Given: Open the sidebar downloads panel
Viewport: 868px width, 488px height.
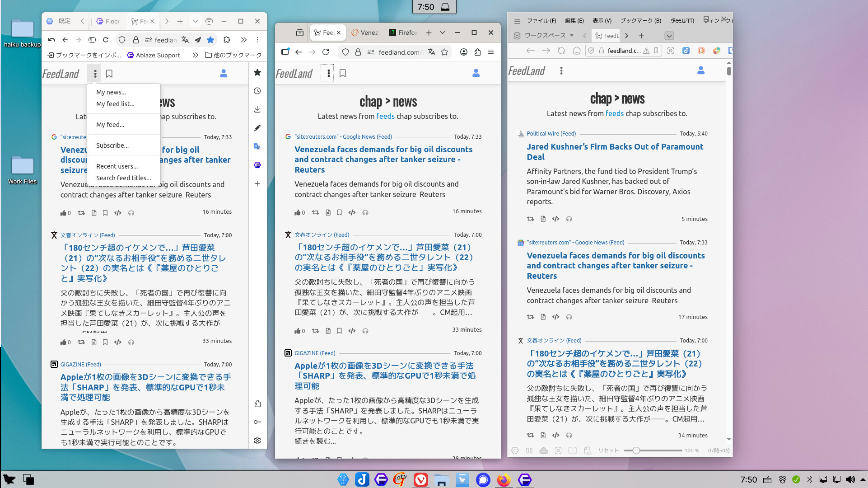Looking at the screenshot, I should tap(257, 109).
